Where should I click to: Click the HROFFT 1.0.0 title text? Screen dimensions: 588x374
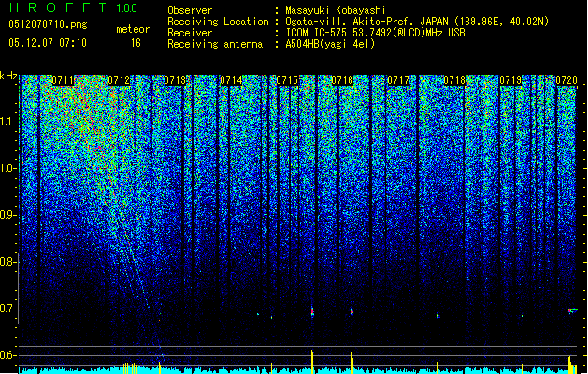74,7
